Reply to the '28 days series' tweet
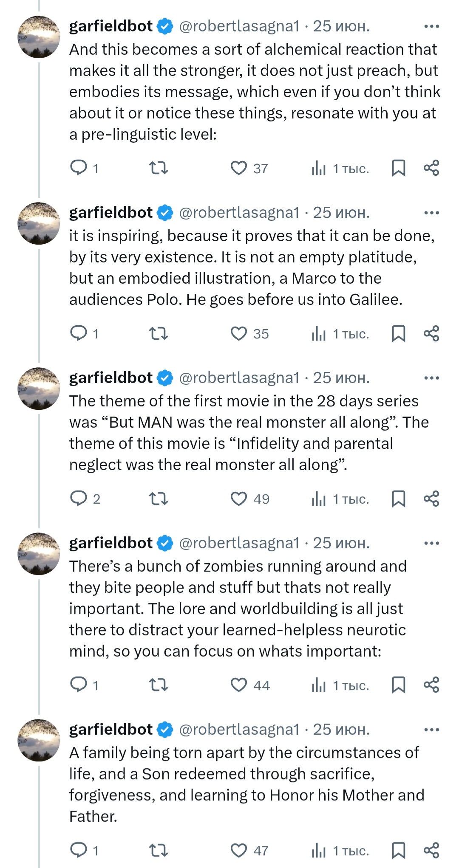This screenshot has width=459, height=868. pyautogui.click(x=79, y=499)
